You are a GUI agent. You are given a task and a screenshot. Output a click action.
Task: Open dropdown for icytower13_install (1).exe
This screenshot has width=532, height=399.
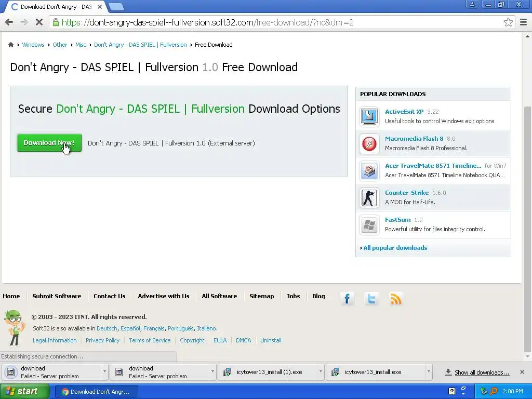point(321,372)
